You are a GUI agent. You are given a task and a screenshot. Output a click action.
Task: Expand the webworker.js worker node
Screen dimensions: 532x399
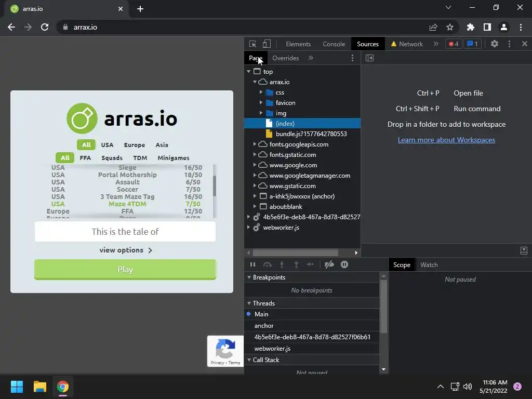[249, 228]
